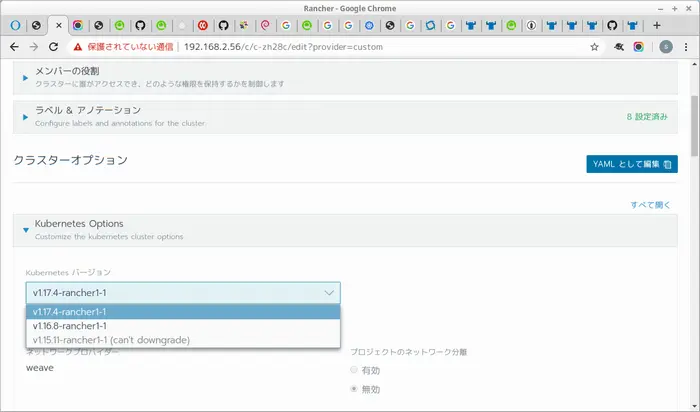Click the browser forward arrow
The width and height of the screenshot is (700, 412).
pyautogui.click(x=36, y=46)
